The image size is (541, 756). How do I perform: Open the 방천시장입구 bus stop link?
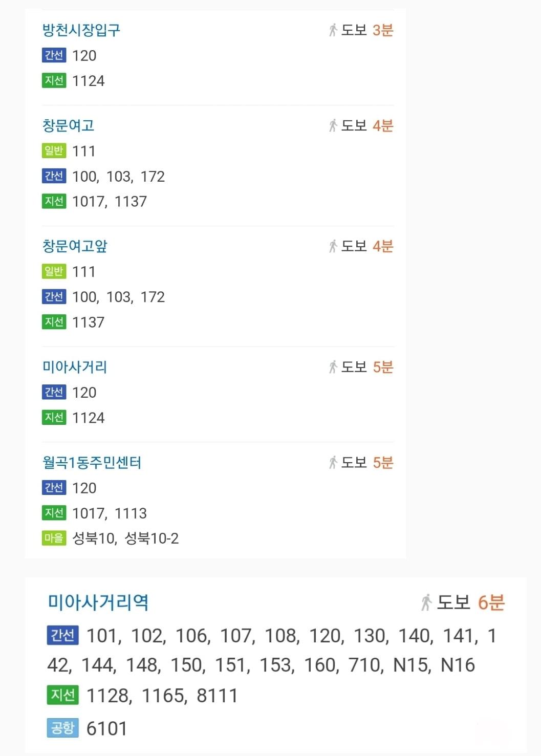(x=81, y=30)
